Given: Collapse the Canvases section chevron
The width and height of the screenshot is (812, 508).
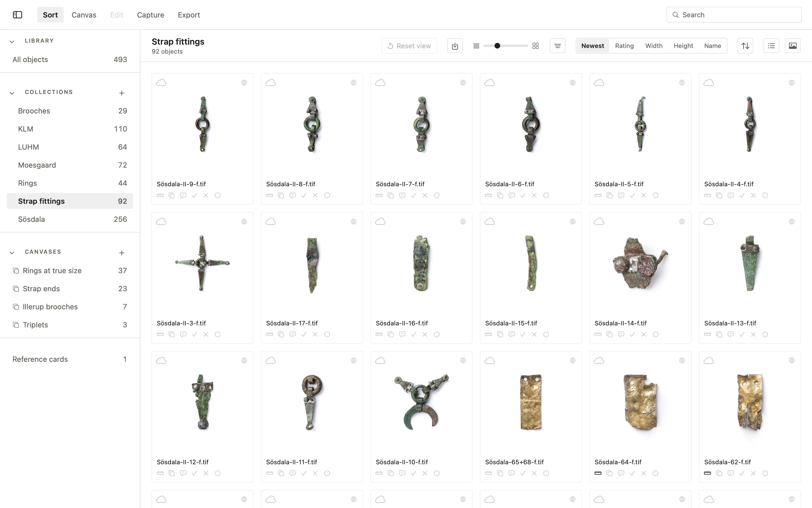Looking at the screenshot, I should pos(12,253).
